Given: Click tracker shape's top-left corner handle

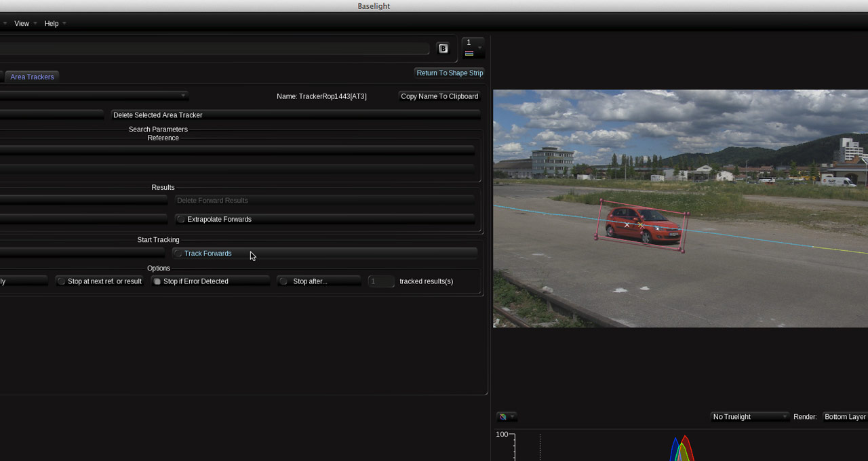Looking at the screenshot, I should click(x=601, y=201).
